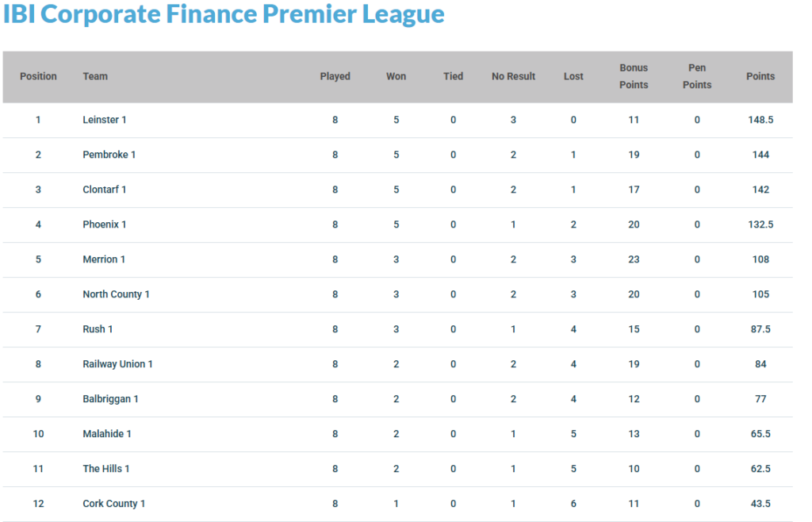Click on Phoenix 1 in the table
The height and width of the screenshot is (522, 812).
[105, 225]
